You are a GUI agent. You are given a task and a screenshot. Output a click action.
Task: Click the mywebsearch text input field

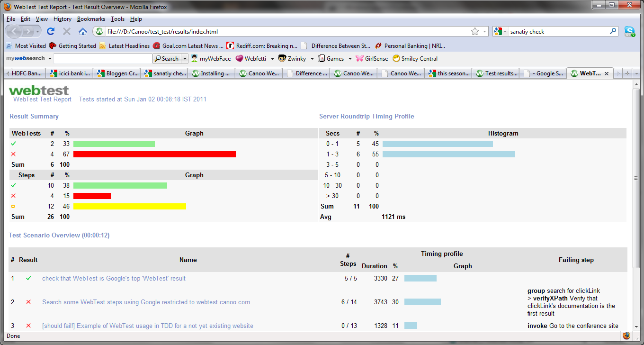coord(103,59)
